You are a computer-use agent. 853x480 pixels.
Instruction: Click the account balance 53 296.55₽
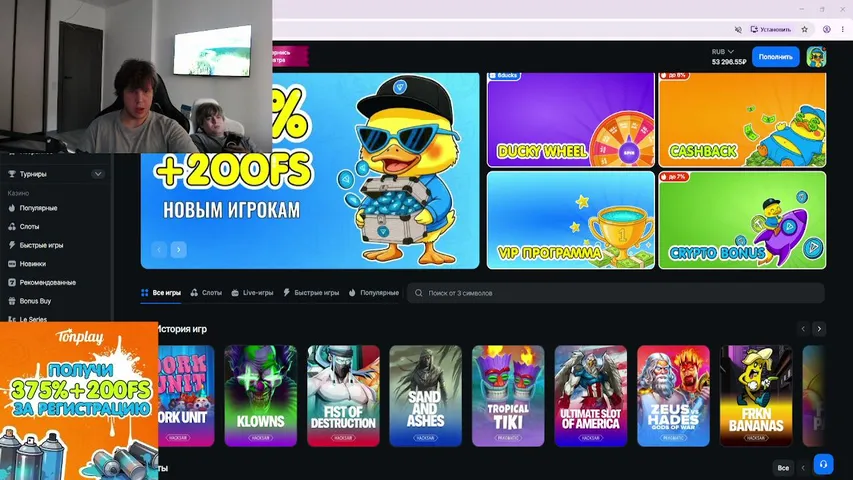(728, 62)
